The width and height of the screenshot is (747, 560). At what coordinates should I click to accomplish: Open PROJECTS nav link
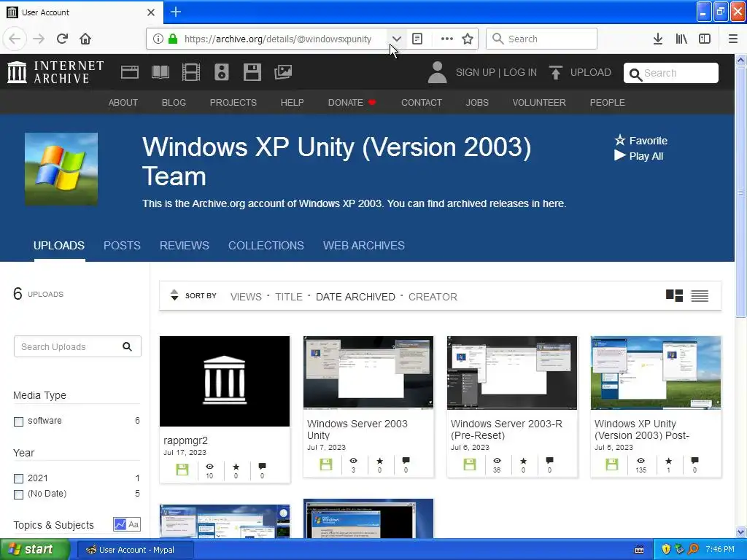[x=233, y=102]
